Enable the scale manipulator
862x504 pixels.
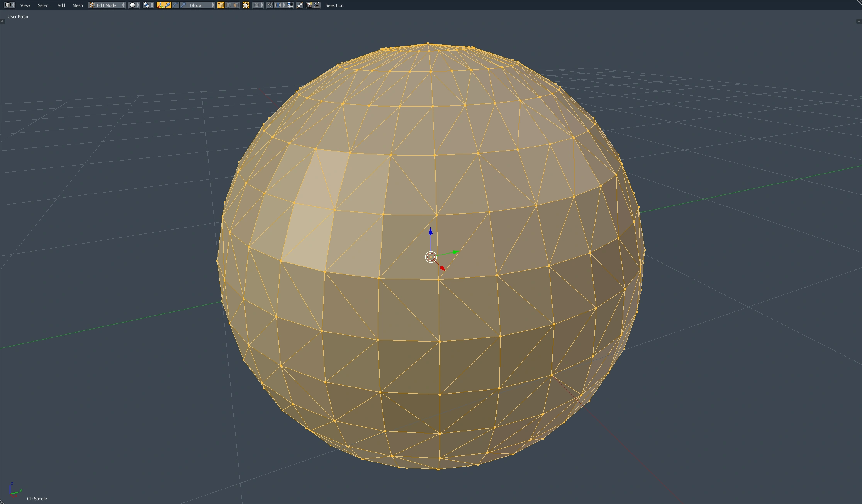pyautogui.click(x=183, y=5)
